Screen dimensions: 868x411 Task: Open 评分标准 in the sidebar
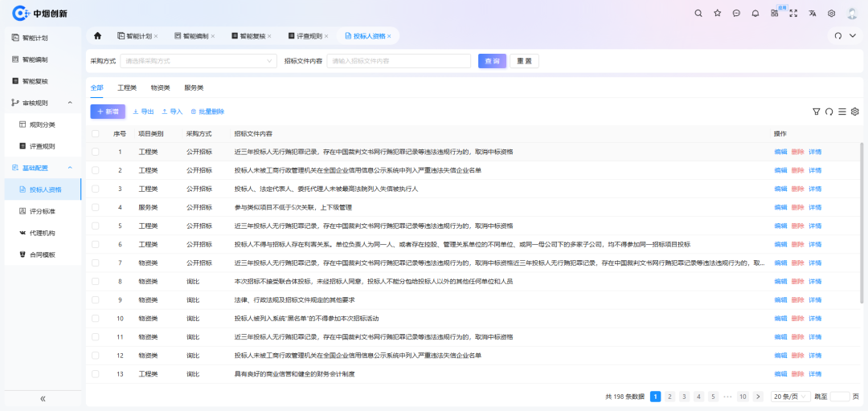(43, 211)
